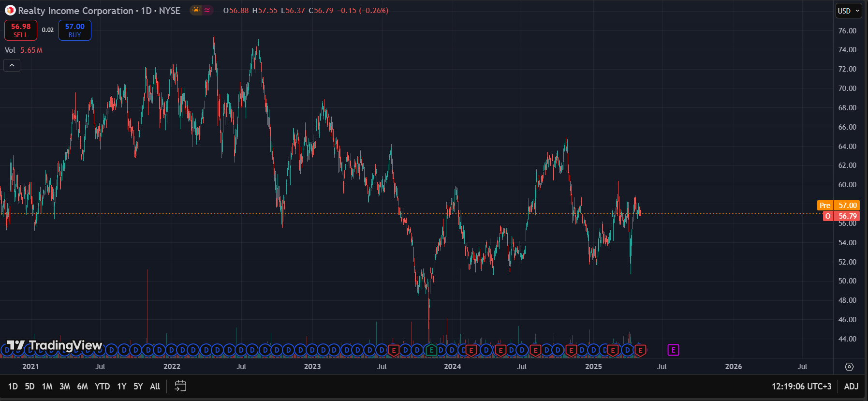This screenshot has width=868, height=401.
Task: Click the 2026 time axis label
Action: pos(734,367)
